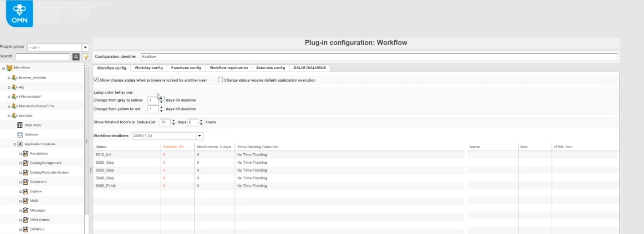Expand the Hilfsmandator1 tree node

click(9, 97)
